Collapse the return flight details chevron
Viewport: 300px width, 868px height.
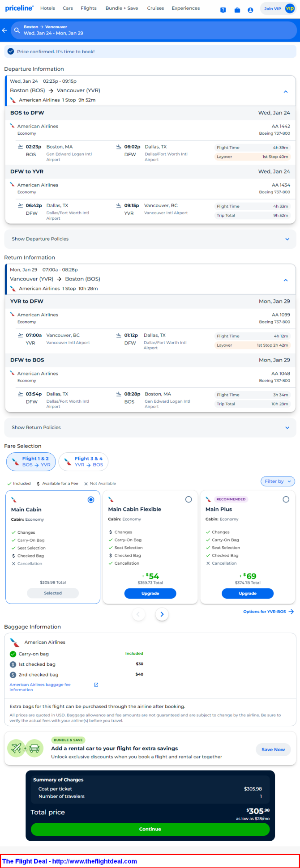286,280
